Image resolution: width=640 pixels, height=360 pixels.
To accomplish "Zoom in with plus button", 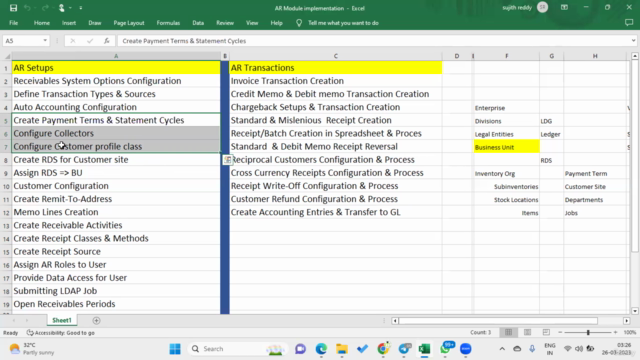I will click(615, 332).
